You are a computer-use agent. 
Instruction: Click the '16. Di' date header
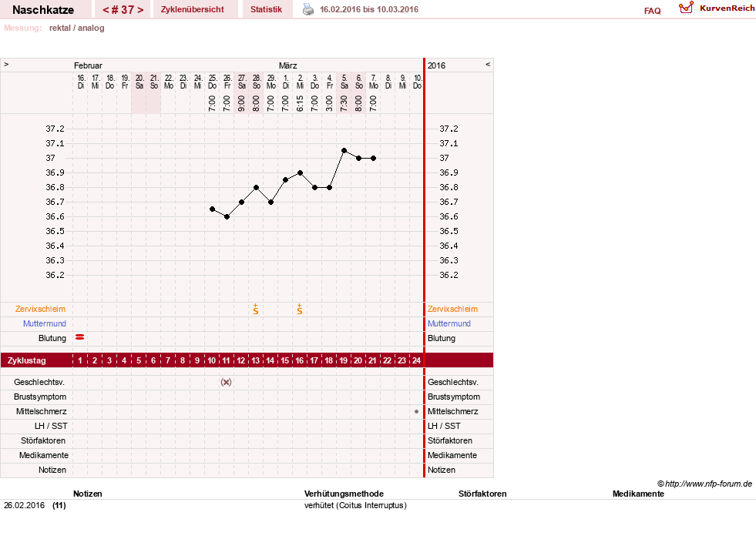[81, 82]
